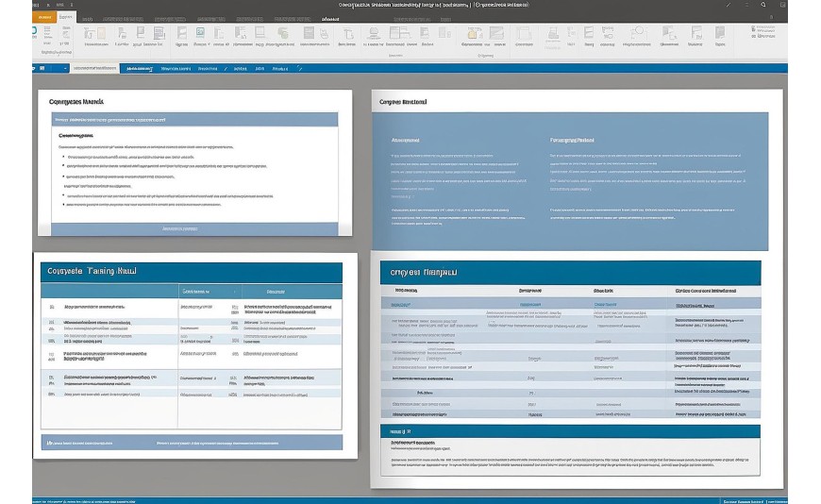The width and height of the screenshot is (821, 504).
Task: Click the highlighted blue link row in large table
Action: coord(571,304)
